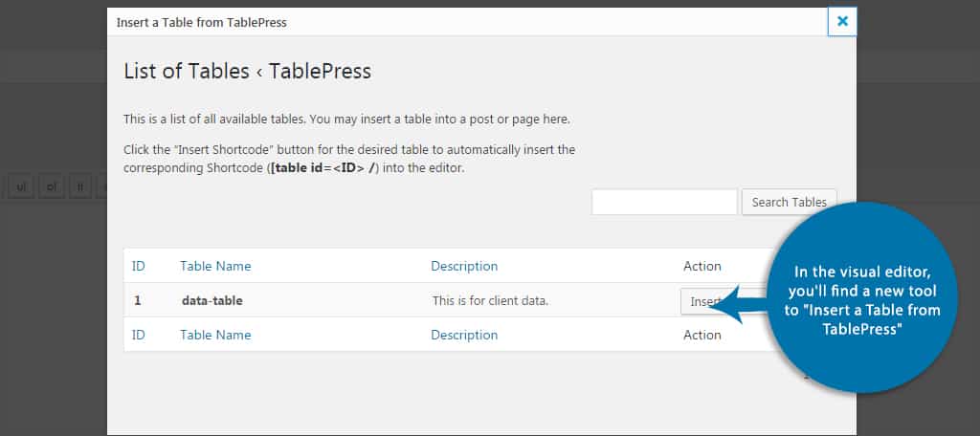Image resolution: width=980 pixels, height=436 pixels.
Task: Click the 'List of Tables ‹ TablePress' heading
Action: (x=248, y=71)
